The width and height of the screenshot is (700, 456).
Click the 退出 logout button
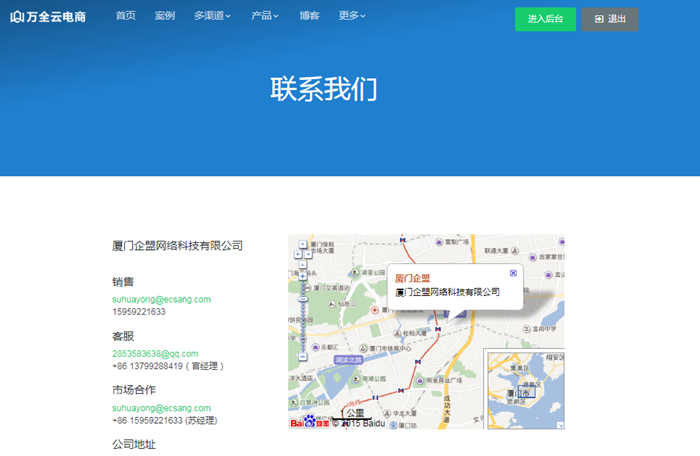[609, 19]
